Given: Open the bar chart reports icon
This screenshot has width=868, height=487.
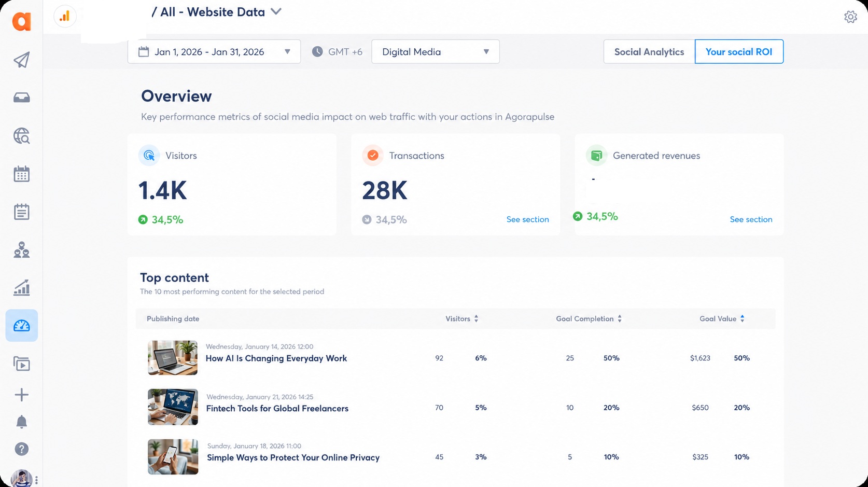Looking at the screenshot, I should coord(21,287).
